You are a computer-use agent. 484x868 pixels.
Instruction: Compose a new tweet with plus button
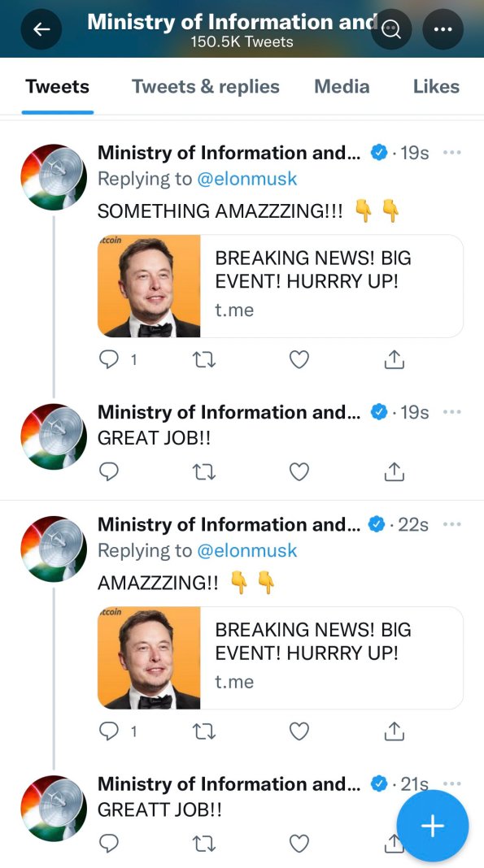[433, 826]
